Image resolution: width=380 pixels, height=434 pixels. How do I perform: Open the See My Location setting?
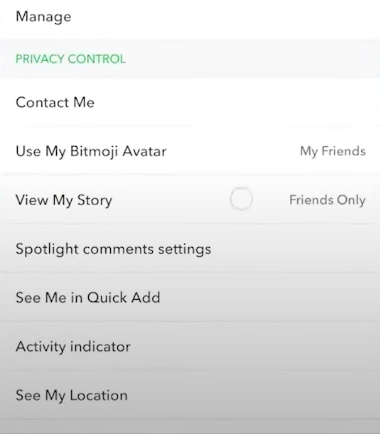point(190,395)
